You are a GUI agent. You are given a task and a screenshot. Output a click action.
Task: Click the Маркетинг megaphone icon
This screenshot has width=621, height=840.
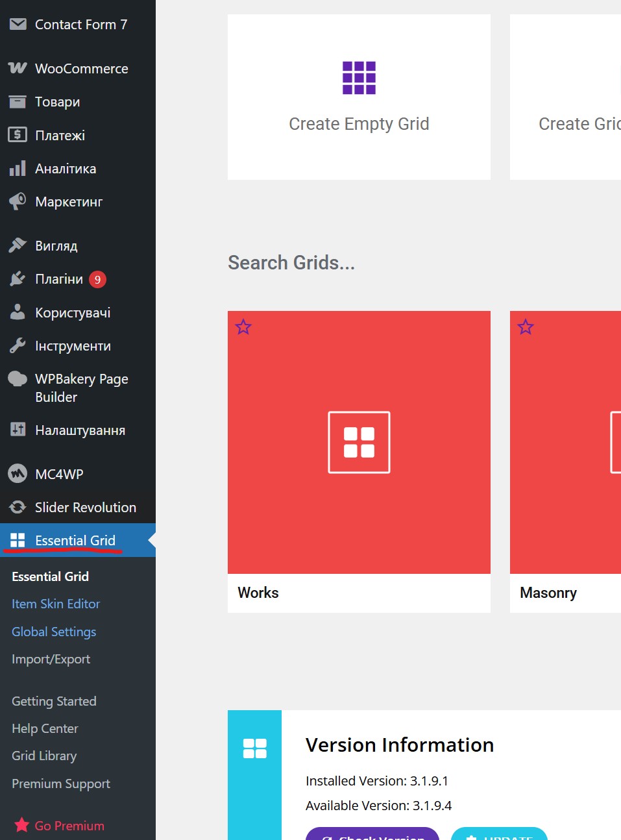click(x=18, y=202)
